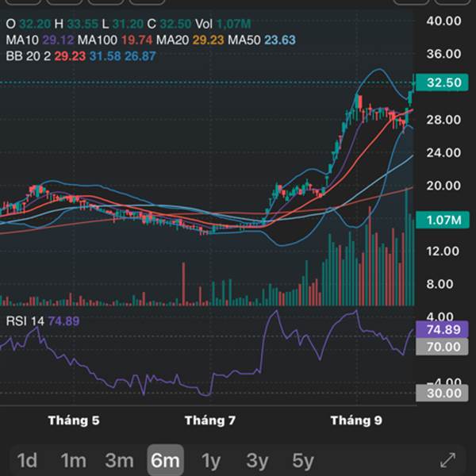The width and height of the screenshot is (476, 476).
Task: Show the 5y chart history
Action: 302,460
